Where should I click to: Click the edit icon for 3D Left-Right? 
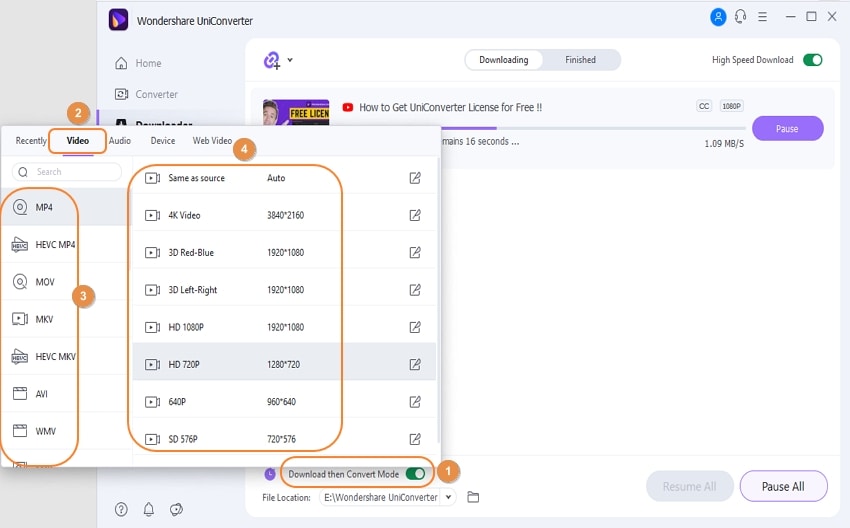point(415,289)
